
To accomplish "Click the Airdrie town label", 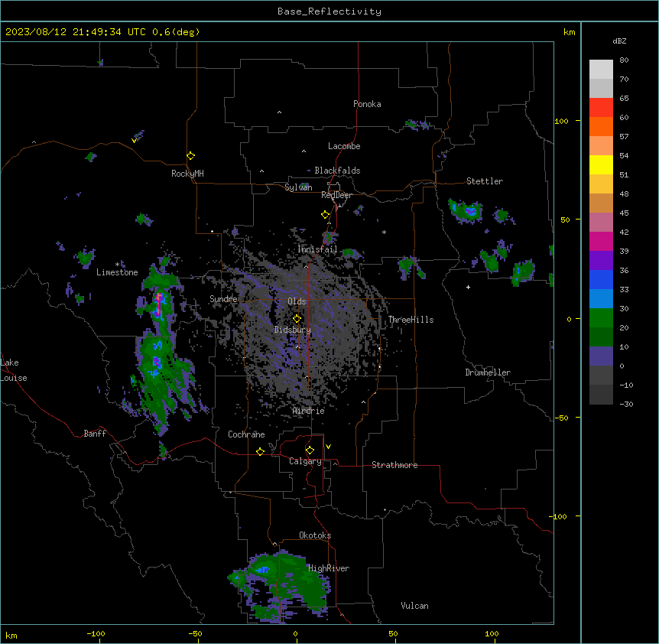I will point(309,411).
